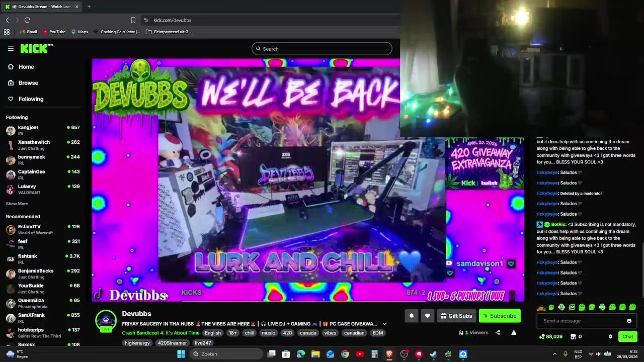This screenshot has width=644, height=362.
Task: Click the green Chat send button
Action: coord(628,337)
